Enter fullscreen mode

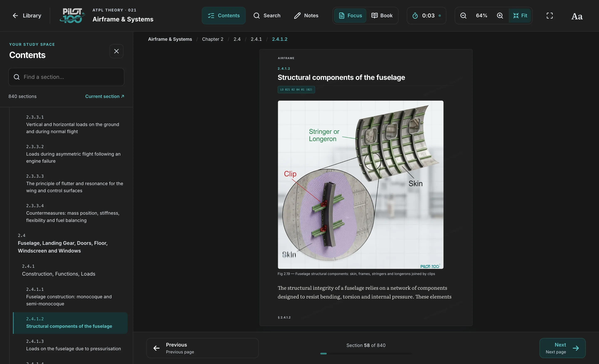pyautogui.click(x=550, y=16)
